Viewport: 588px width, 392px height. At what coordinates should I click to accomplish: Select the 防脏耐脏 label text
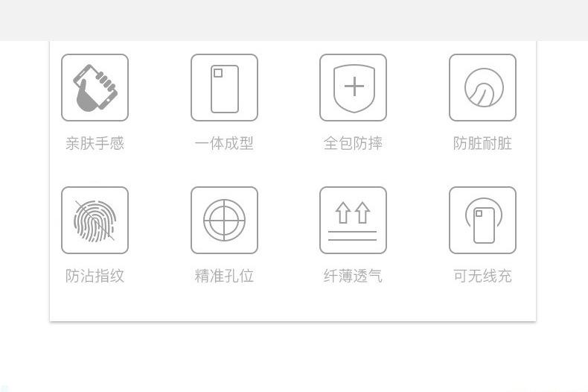pyautogui.click(x=482, y=143)
